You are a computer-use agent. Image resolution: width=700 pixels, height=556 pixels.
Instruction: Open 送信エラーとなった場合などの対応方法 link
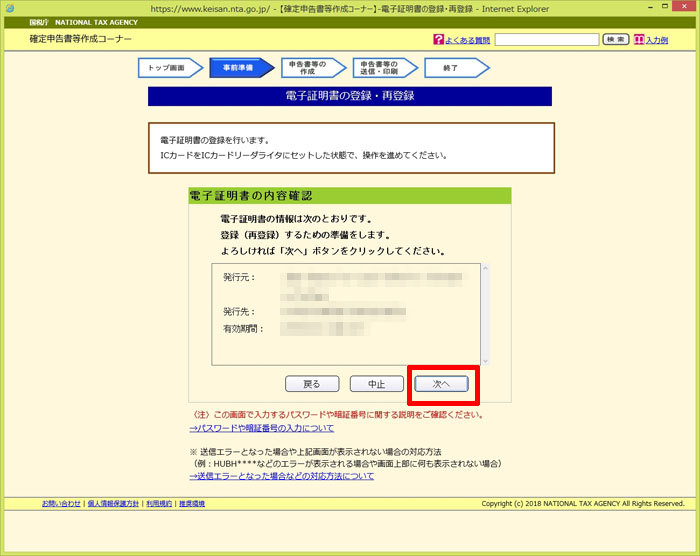tap(282, 476)
